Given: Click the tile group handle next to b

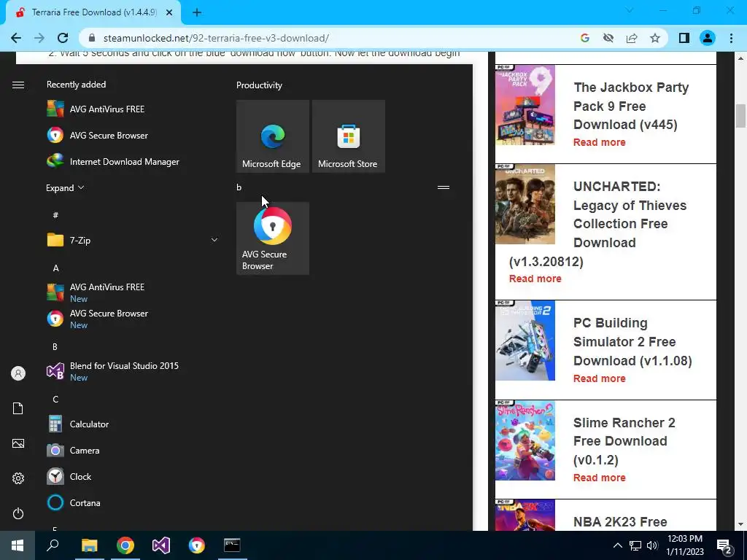Looking at the screenshot, I should (444, 187).
